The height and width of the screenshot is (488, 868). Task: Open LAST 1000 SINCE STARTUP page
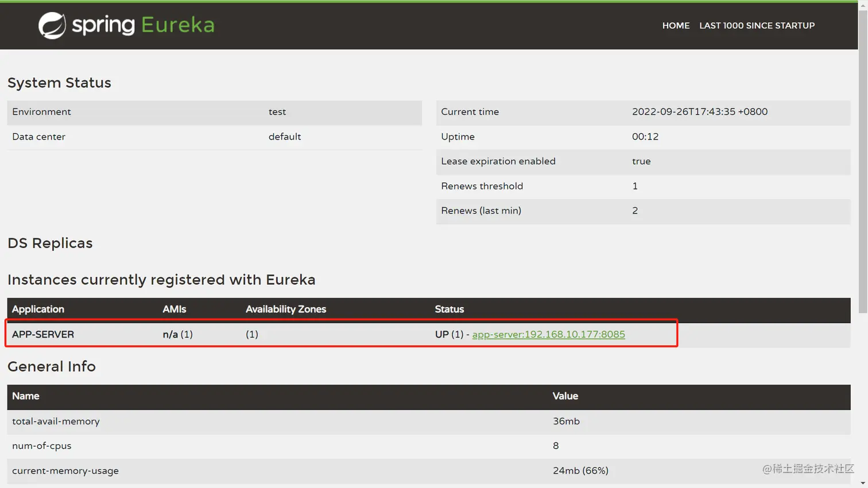click(x=757, y=25)
